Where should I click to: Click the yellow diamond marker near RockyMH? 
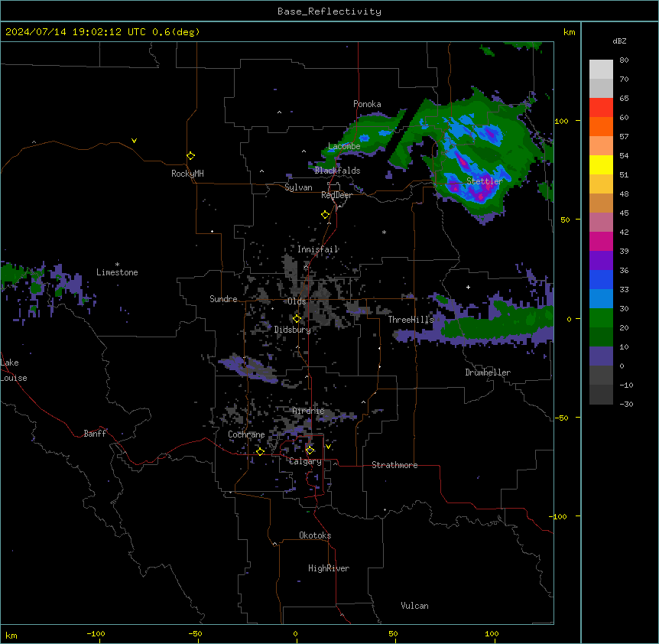(191, 156)
